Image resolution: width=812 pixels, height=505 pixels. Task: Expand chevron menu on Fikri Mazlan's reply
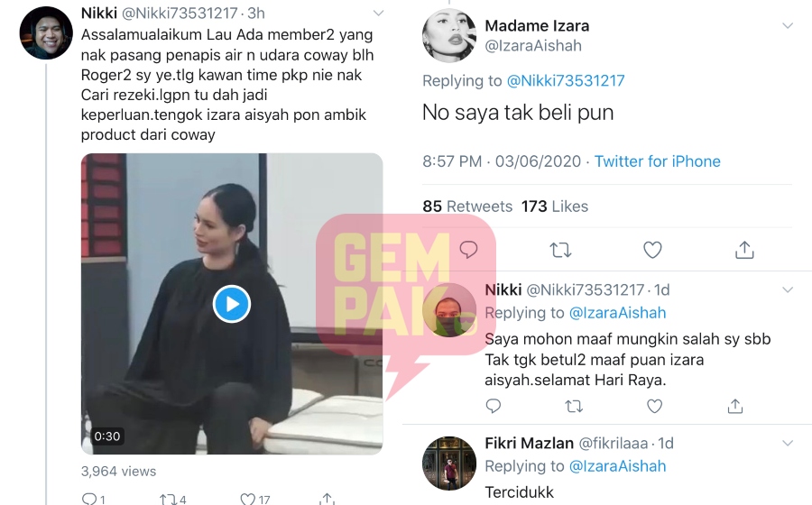(x=787, y=443)
